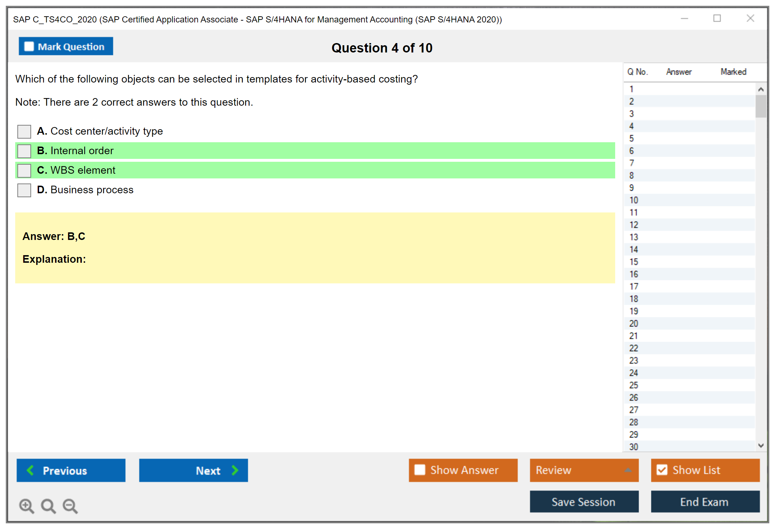Click the zoom in magnifier icon
The width and height of the screenshot is (778, 532).
point(26,506)
